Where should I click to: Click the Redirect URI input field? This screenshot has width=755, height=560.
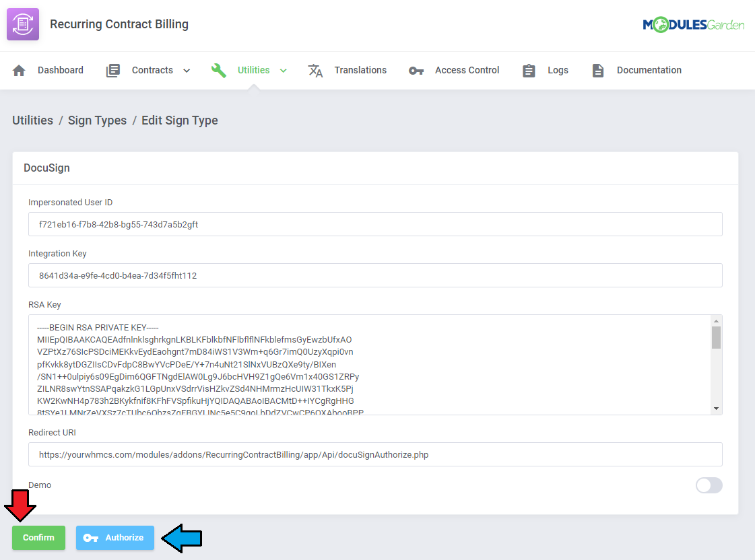click(375, 454)
